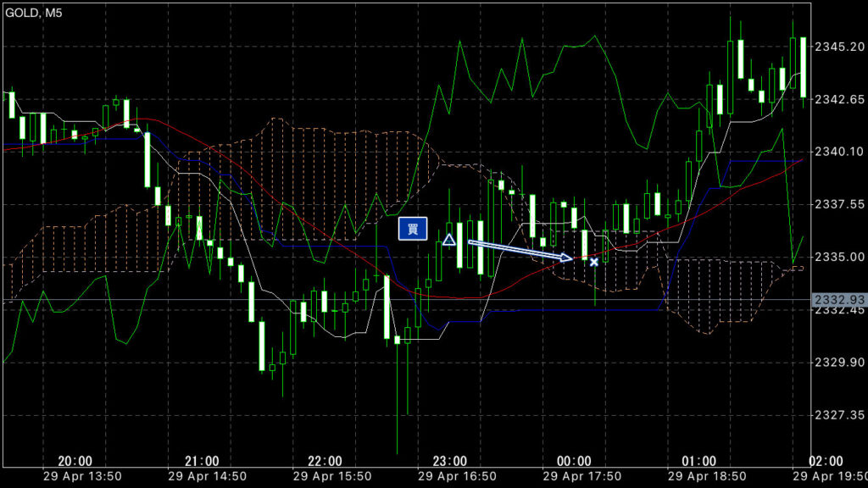Click the highlighted 2332.93 current price tag
The image size is (868, 488).
tap(837, 300)
